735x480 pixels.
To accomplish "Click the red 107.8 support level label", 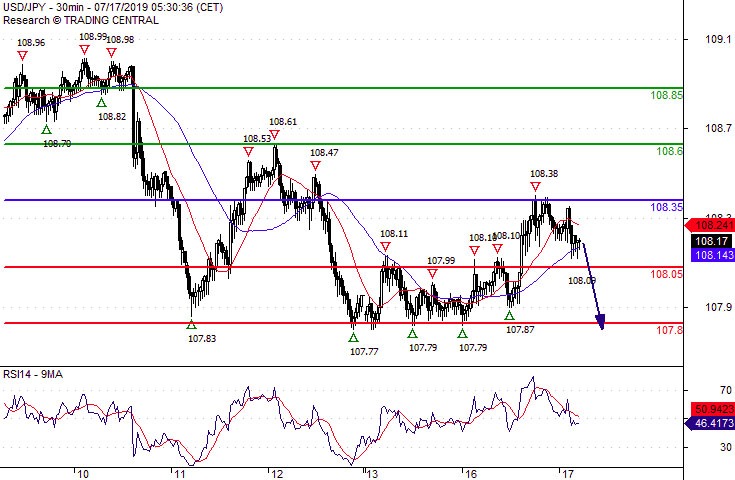I will click(669, 330).
